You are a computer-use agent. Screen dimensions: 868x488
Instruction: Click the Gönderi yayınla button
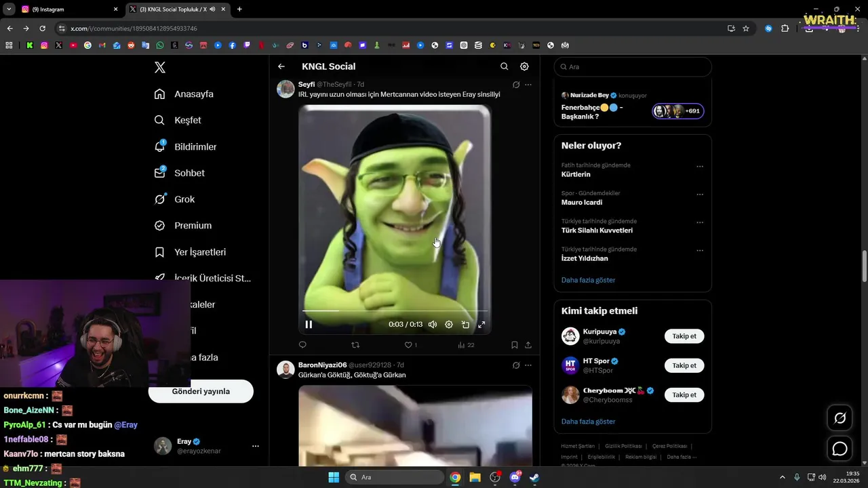(201, 391)
